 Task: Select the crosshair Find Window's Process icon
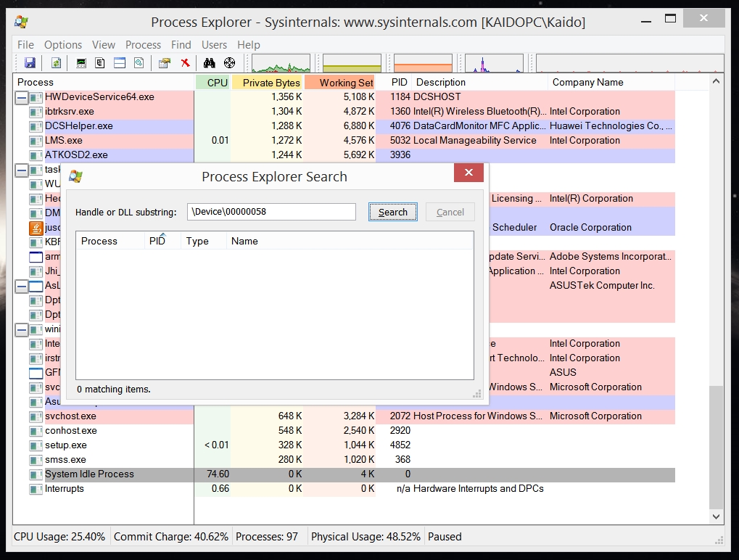coord(229,62)
